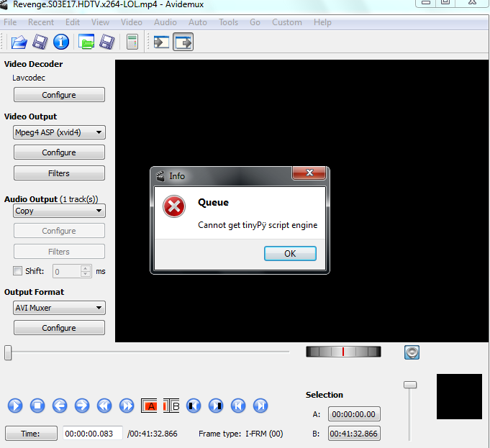Click the video position slider handle
Viewport: 490px width, 448px height.
(x=8, y=353)
